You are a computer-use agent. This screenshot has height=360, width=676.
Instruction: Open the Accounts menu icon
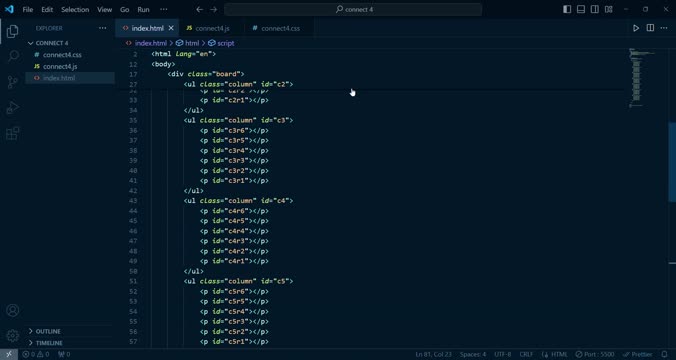click(13, 310)
